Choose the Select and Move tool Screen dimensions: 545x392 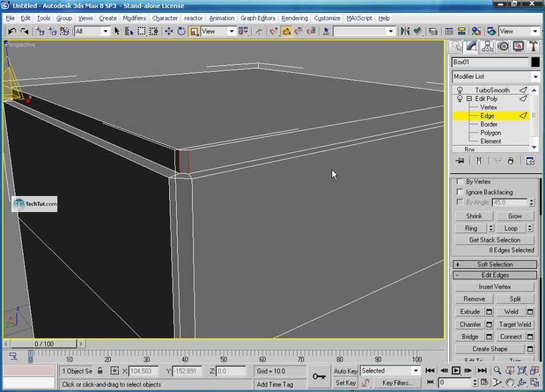[169, 32]
